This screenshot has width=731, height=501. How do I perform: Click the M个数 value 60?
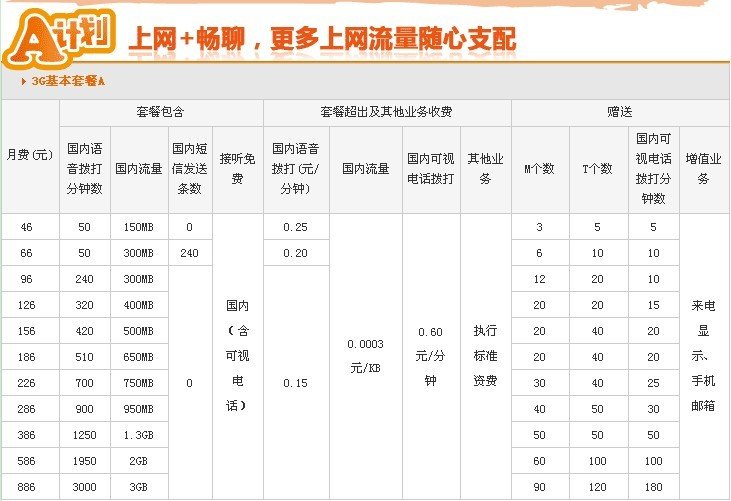pyautogui.click(x=540, y=461)
